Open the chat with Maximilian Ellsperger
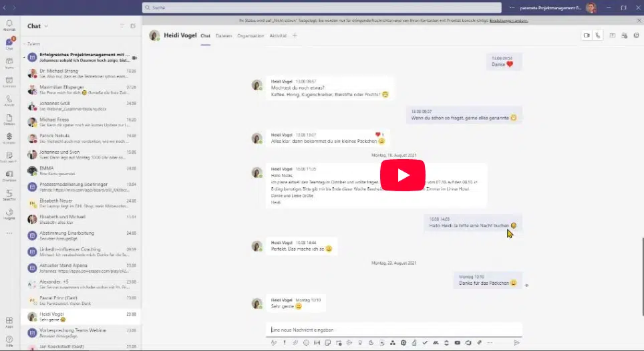The image size is (644, 351). [x=82, y=90]
